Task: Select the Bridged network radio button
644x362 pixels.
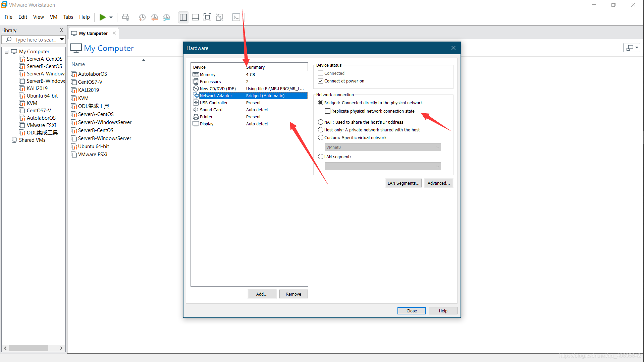Action: (x=321, y=103)
